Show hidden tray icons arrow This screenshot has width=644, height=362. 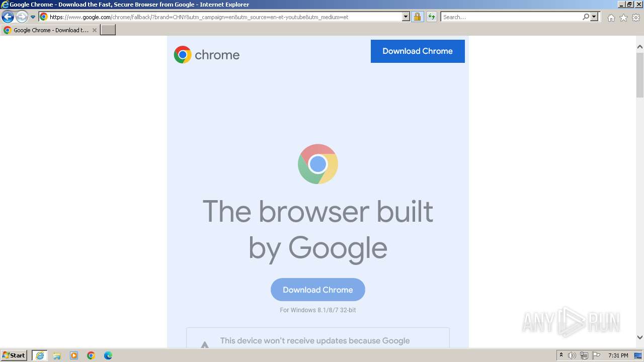[561, 355]
